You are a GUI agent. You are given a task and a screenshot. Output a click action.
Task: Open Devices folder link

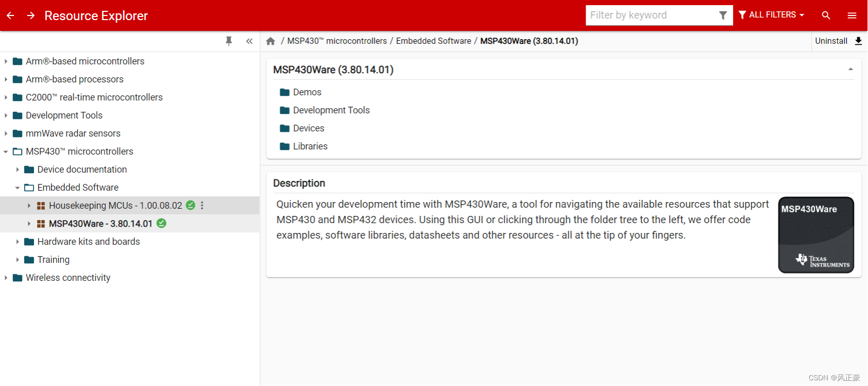[309, 128]
